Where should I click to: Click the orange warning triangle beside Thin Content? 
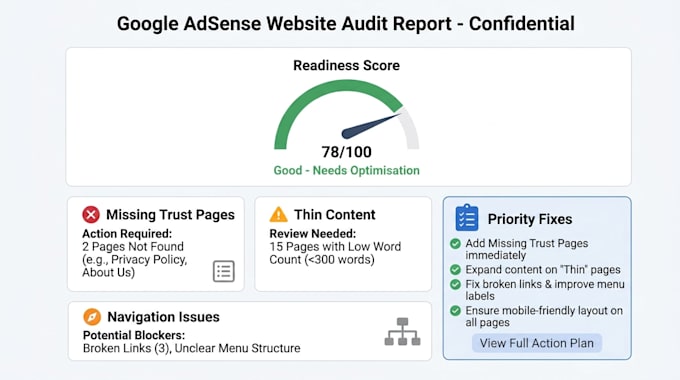tap(278, 214)
